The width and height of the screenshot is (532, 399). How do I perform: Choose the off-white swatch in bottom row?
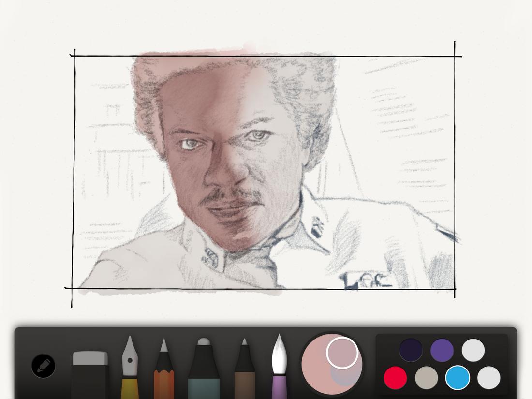pos(488,379)
